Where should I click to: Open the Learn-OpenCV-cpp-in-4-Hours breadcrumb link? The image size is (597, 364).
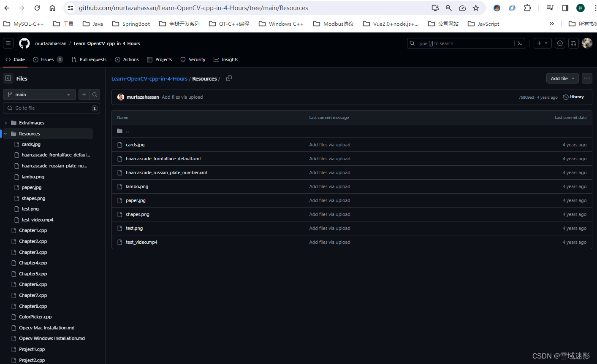[149, 79]
